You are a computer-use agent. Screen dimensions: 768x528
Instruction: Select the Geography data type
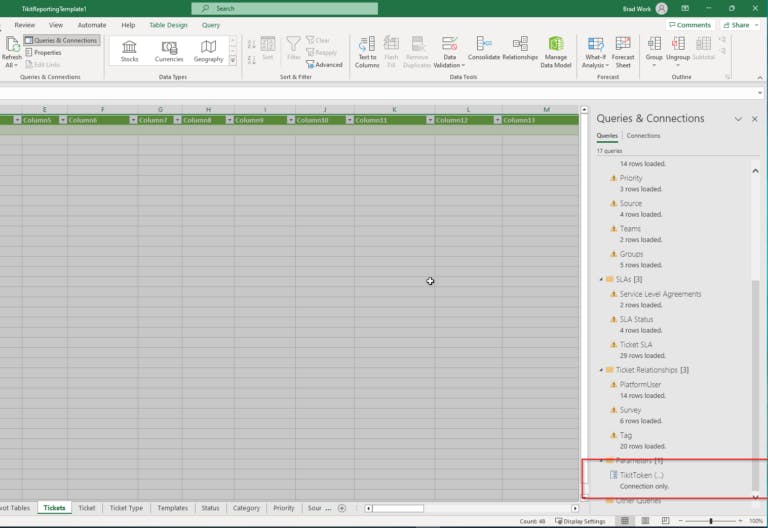208,51
